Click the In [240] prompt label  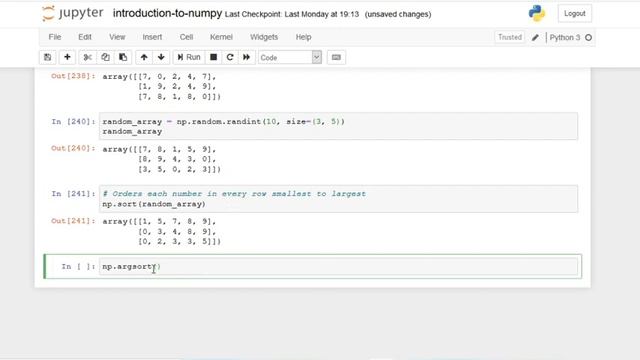73,121
